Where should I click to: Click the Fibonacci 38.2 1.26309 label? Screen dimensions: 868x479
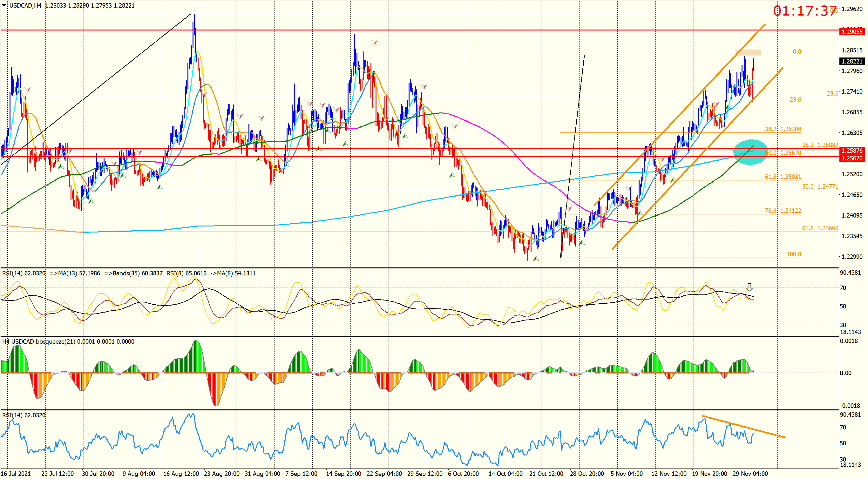tap(783, 129)
